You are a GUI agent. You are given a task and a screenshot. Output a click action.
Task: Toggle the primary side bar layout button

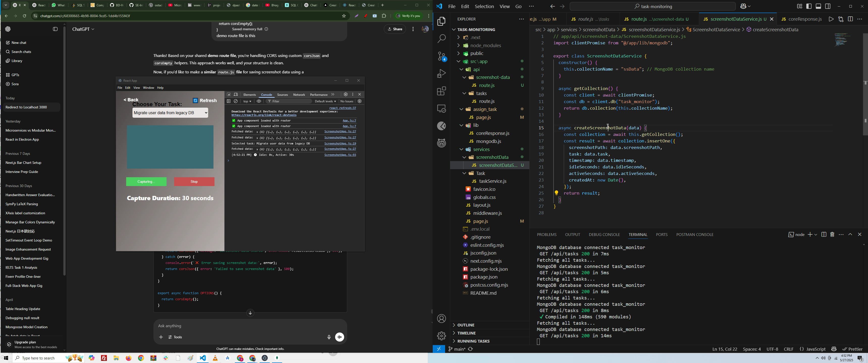(809, 6)
